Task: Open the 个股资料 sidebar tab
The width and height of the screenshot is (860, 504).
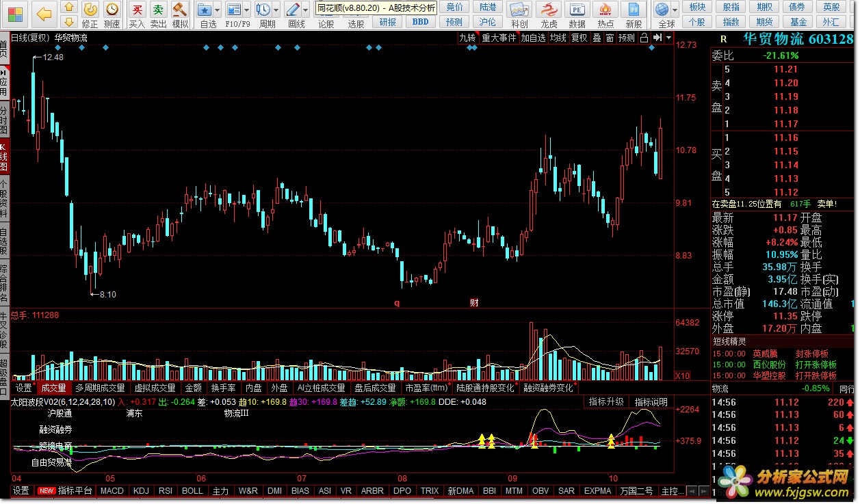Action: pos(4,198)
